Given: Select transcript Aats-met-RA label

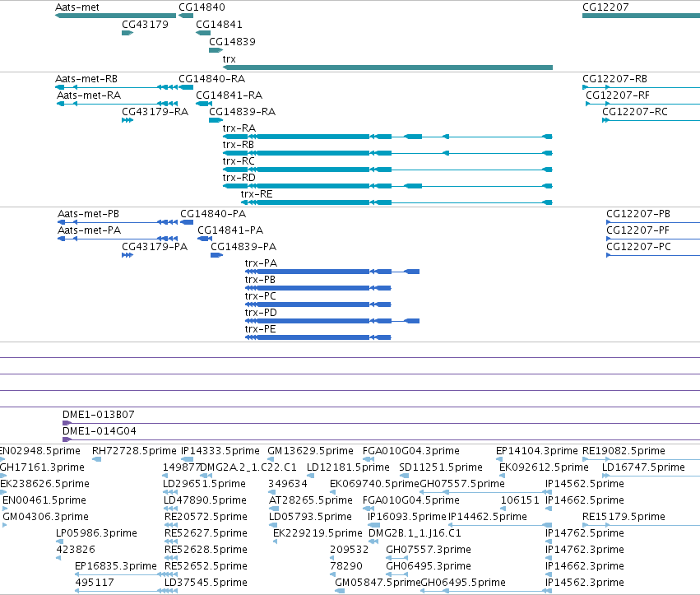Looking at the screenshot, I should click(89, 95).
